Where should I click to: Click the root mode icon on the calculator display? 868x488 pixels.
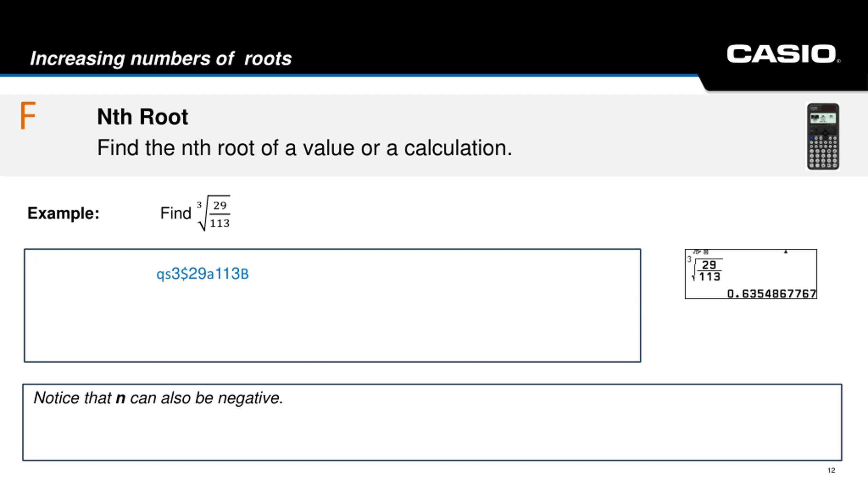pos(701,252)
